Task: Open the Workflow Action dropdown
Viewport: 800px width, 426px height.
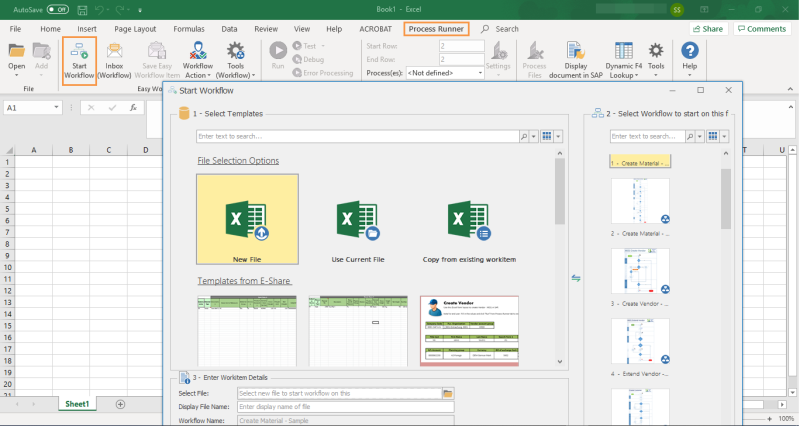Action: point(197,60)
